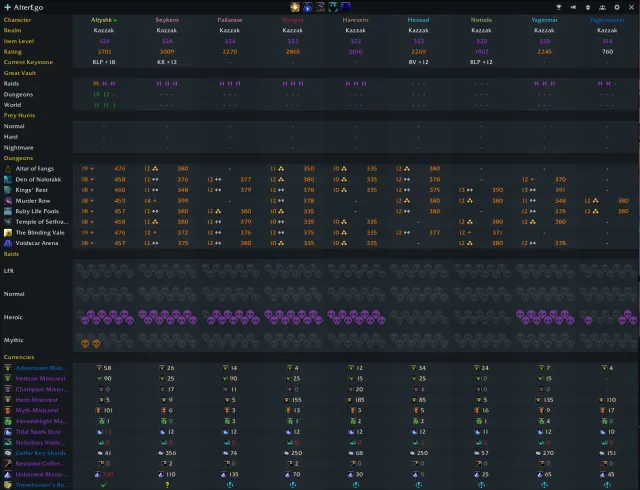Click the dark blue fifth affix icon in title bar
This screenshot has height=490, width=640.
(346, 7)
